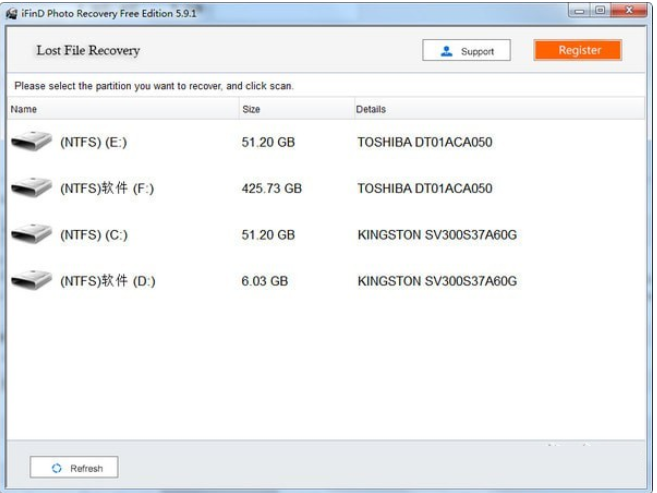
Task: Click the 6.03 GB size value
Action: (x=264, y=281)
